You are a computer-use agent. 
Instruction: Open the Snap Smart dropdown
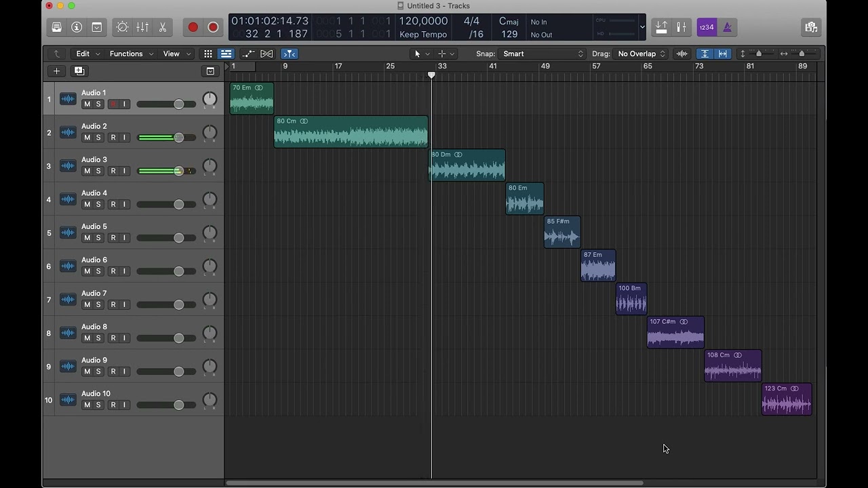pyautogui.click(x=542, y=54)
